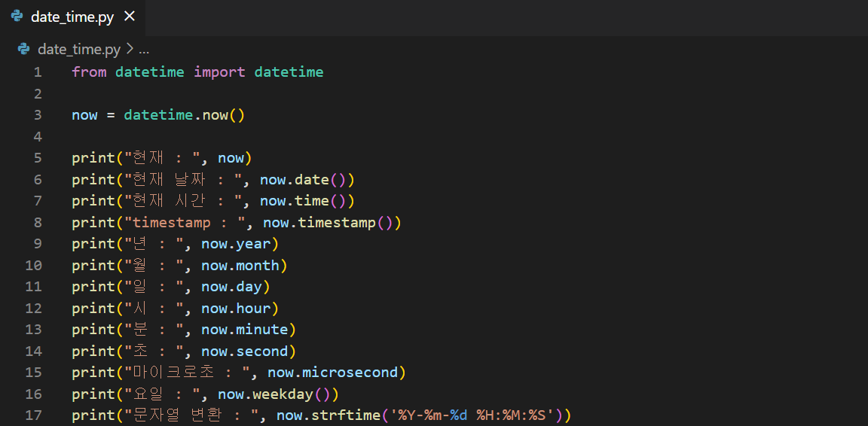Screen dimensions: 868x426
Task: Place cursor on 'datetime.now()' in line 3
Action: [185, 115]
